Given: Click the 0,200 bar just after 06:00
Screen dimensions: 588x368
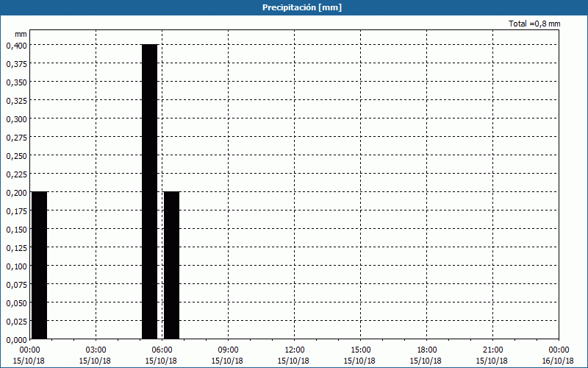Looking at the screenshot, I should tap(172, 265).
